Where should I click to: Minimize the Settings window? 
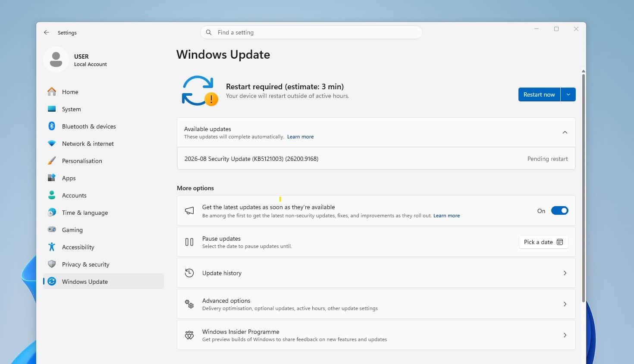click(x=537, y=29)
